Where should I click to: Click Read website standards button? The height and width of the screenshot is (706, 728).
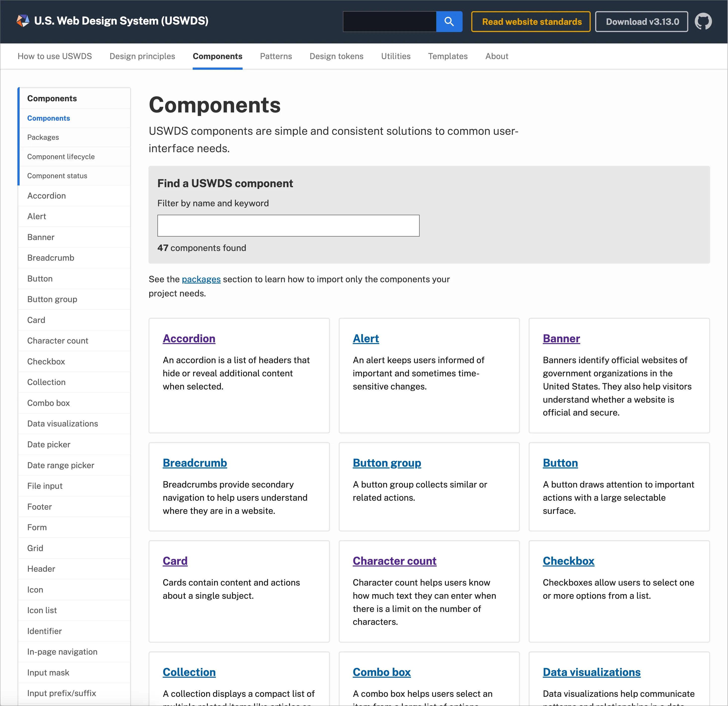coord(531,22)
